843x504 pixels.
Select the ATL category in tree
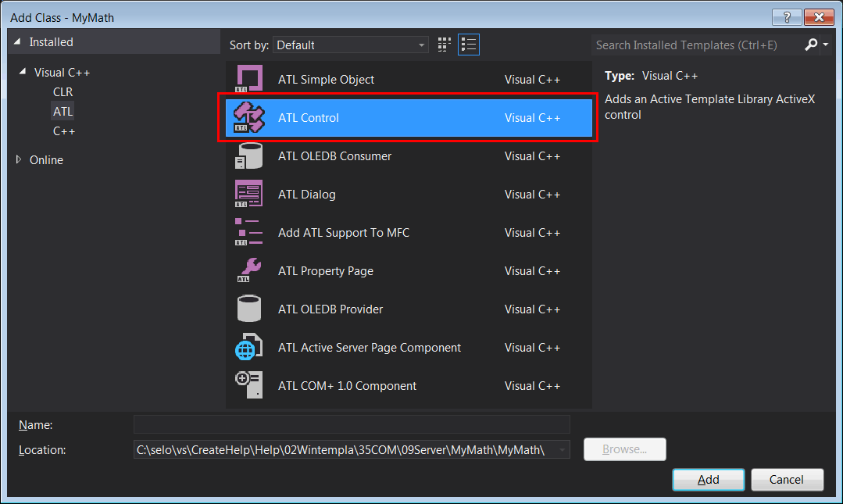click(63, 111)
